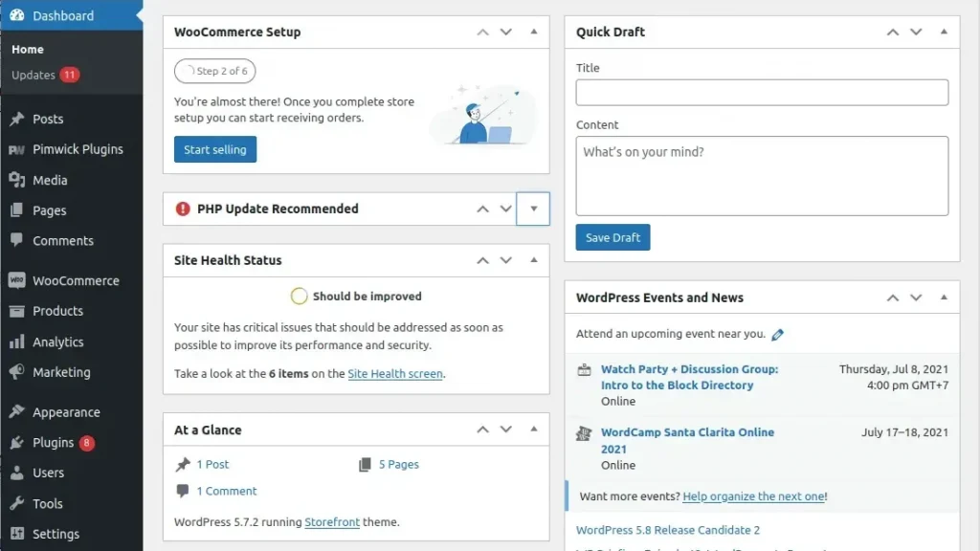
Task: Click the Should be improved status text
Action: pyautogui.click(x=367, y=297)
